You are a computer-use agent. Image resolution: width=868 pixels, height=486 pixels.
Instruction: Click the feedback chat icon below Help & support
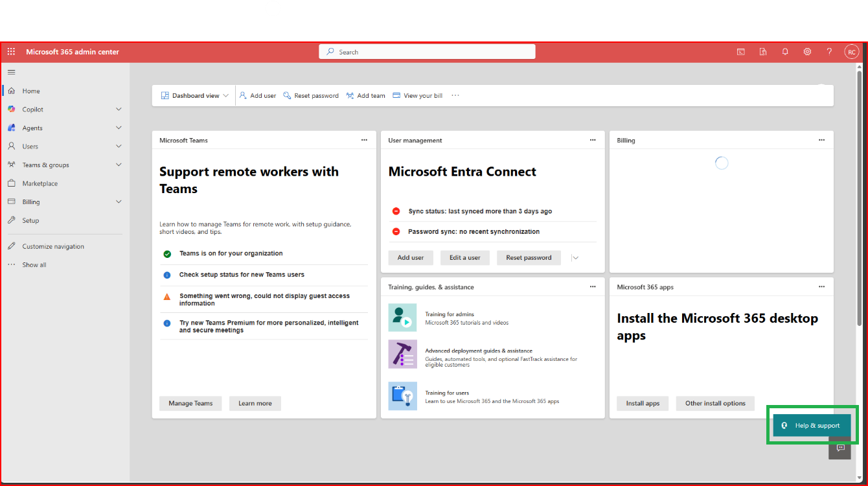(x=840, y=448)
